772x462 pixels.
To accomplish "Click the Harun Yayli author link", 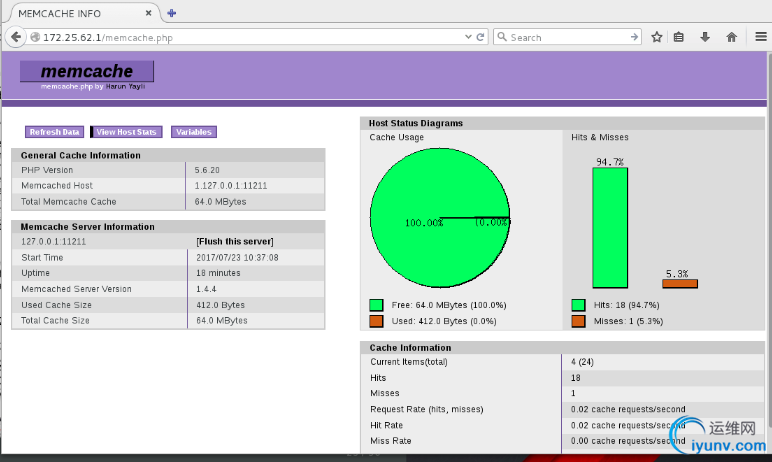I will [x=125, y=86].
